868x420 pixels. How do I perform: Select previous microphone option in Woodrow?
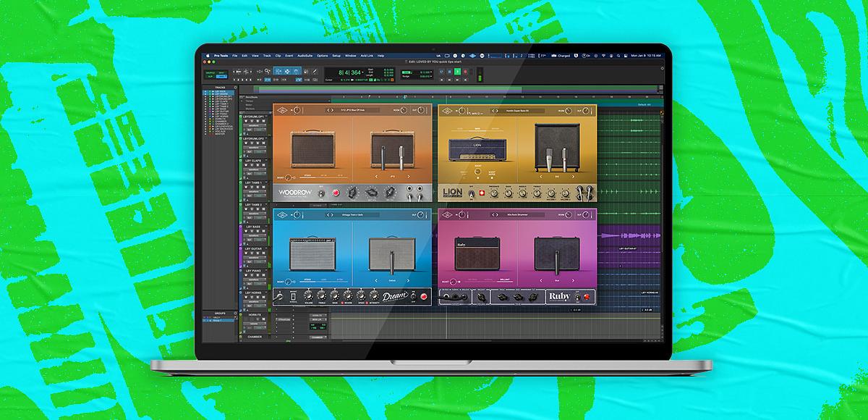[x=376, y=176]
